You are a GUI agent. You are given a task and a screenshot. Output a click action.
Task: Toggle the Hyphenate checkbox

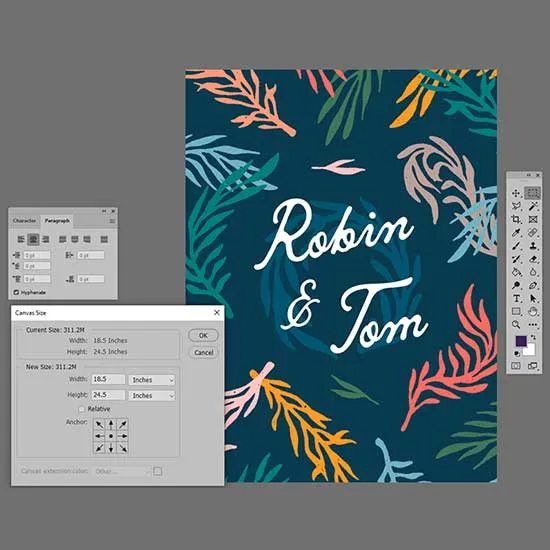[16, 292]
